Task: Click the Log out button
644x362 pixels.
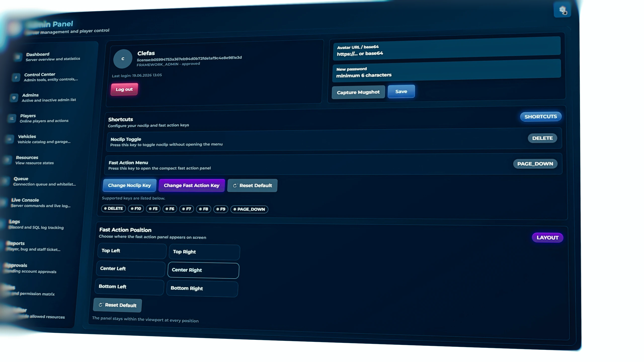Action: pos(124,89)
